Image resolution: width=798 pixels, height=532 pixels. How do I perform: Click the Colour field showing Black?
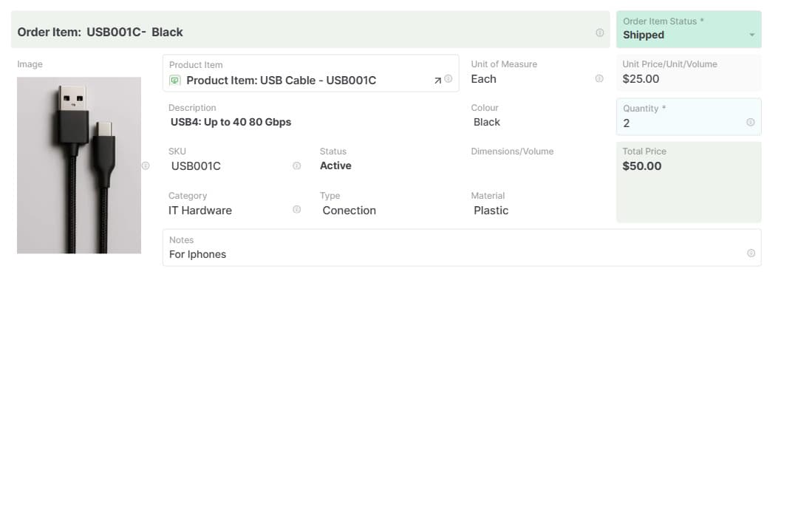[x=487, y=122]
